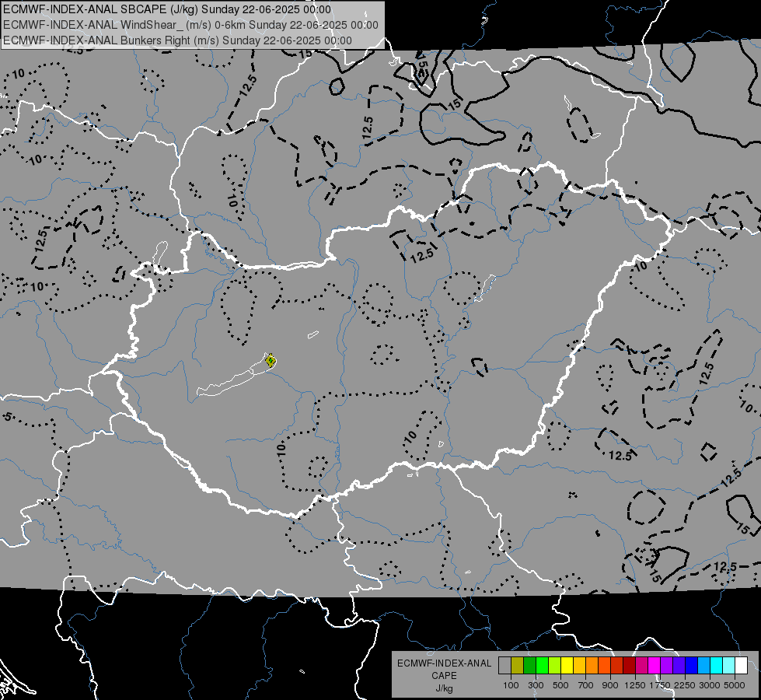This screenshot has height=700, width=761.
Task: Click the 2250 legend value
Action: 685,685
